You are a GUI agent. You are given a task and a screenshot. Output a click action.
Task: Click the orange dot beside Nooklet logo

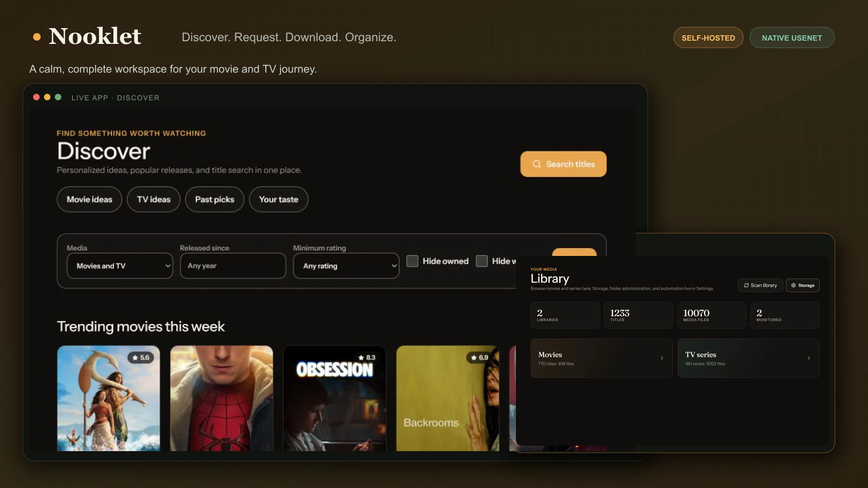[37, 37]
